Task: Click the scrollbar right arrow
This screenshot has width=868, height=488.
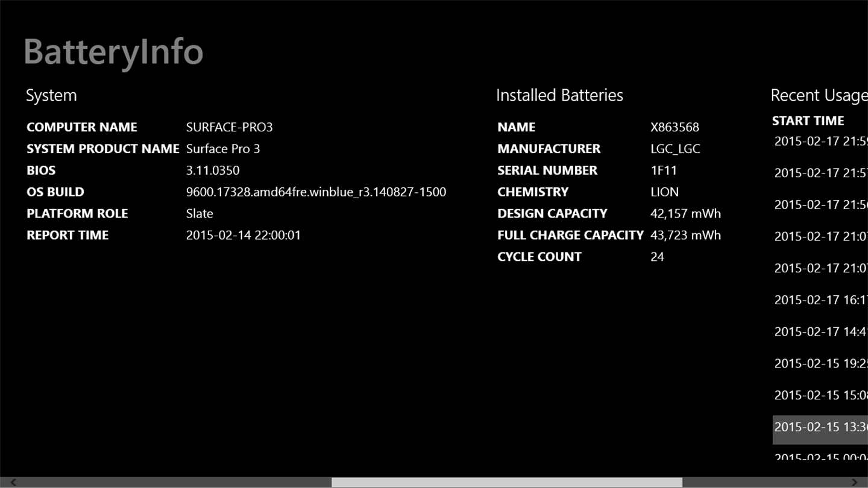Action: point(855,483)
